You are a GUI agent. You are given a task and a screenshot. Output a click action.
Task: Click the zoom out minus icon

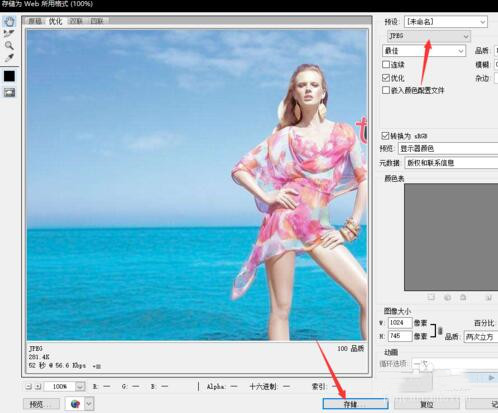click(x=29, y=386)
